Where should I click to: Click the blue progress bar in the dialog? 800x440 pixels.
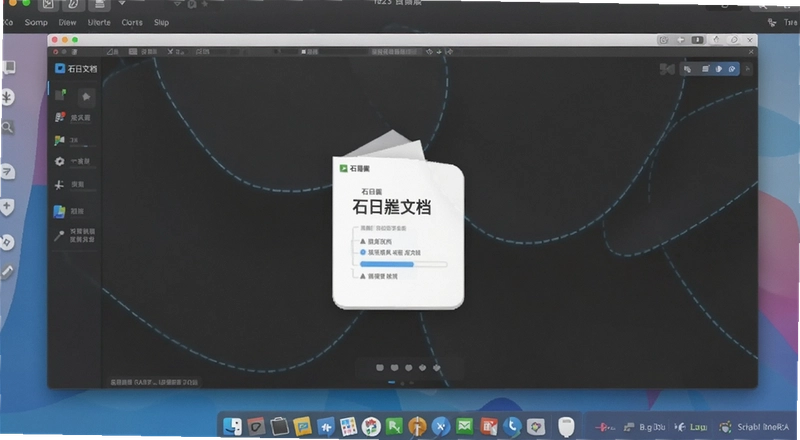click(404, 264)
